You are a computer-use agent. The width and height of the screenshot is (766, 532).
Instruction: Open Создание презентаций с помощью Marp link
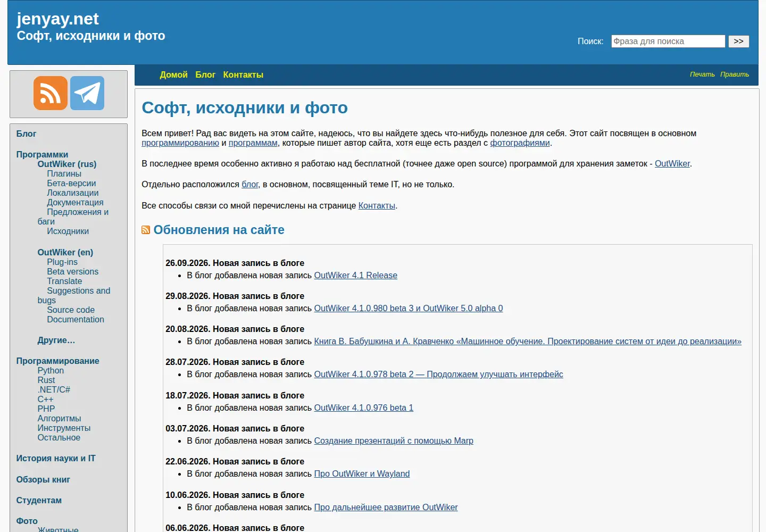click(x=394, y=440)
